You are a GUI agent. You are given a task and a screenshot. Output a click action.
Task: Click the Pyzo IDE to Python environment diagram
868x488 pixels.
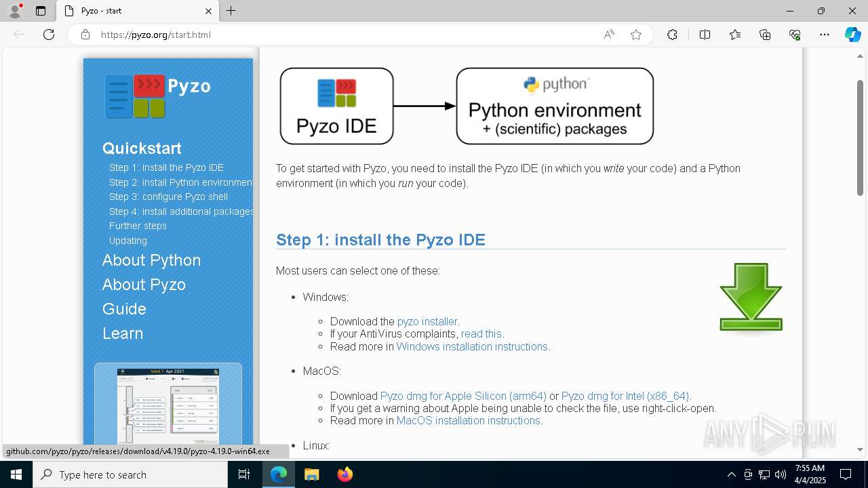(467, 106)
